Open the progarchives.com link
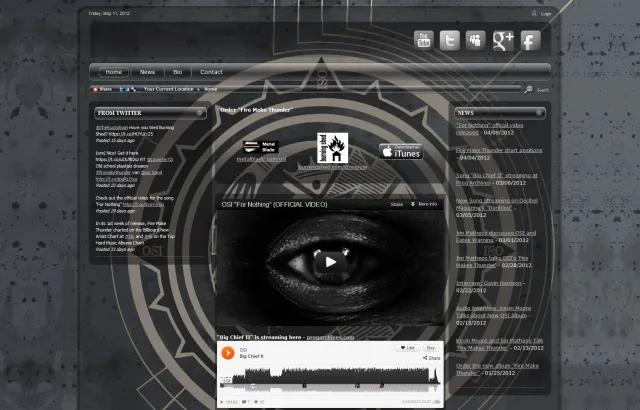 tap(330, 337)
